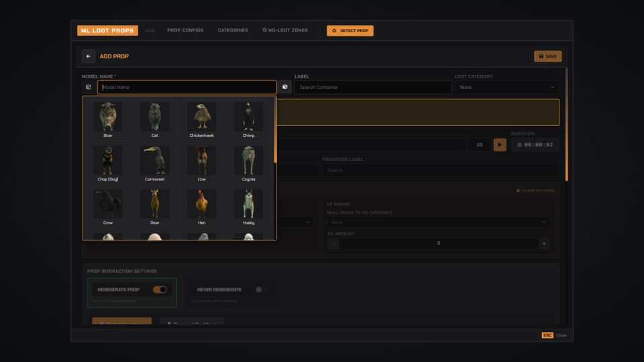Viewport: 644px width, 362px height.
Task: Click the ESC Close button
Action: point(554,335)
